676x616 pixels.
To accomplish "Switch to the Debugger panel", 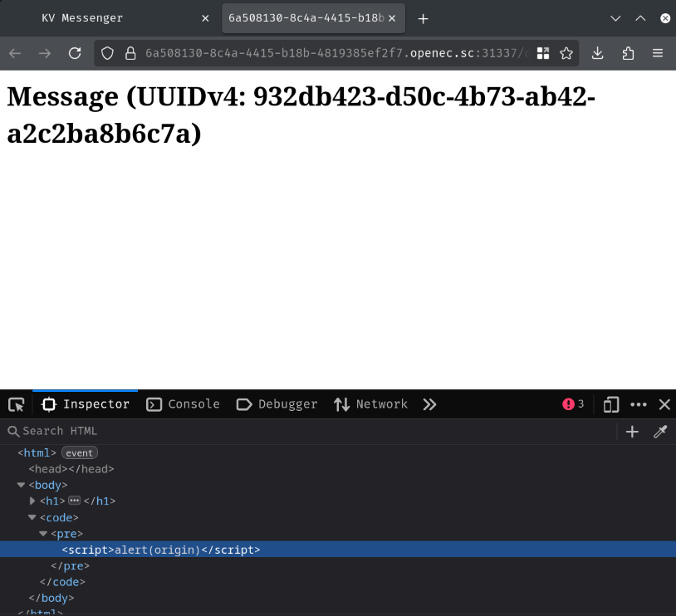I will click(277, 404).
